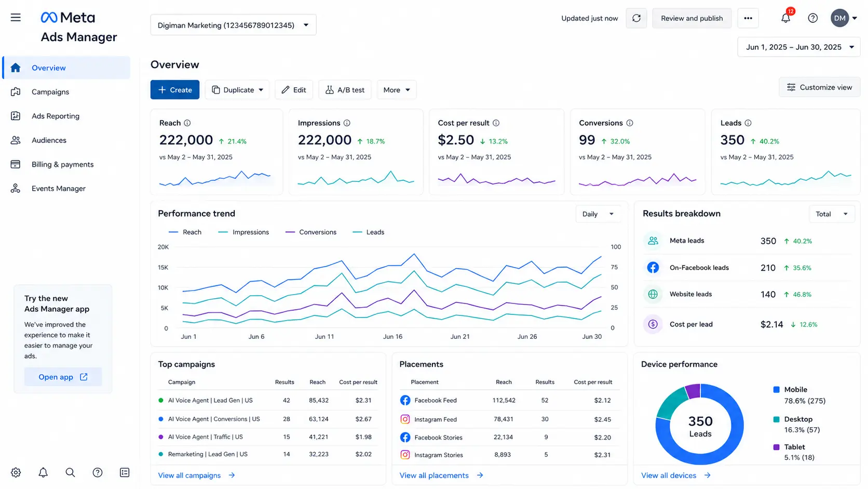Open Campaigns in sidebar
The width and height of the screenshot is (868, 489).
tap(66, 92)
